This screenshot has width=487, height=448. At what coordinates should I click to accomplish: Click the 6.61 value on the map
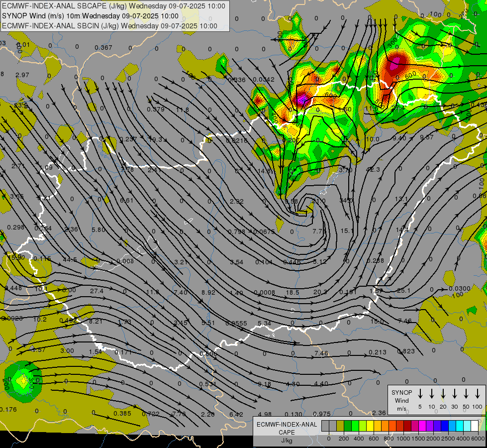click(127, 201)
